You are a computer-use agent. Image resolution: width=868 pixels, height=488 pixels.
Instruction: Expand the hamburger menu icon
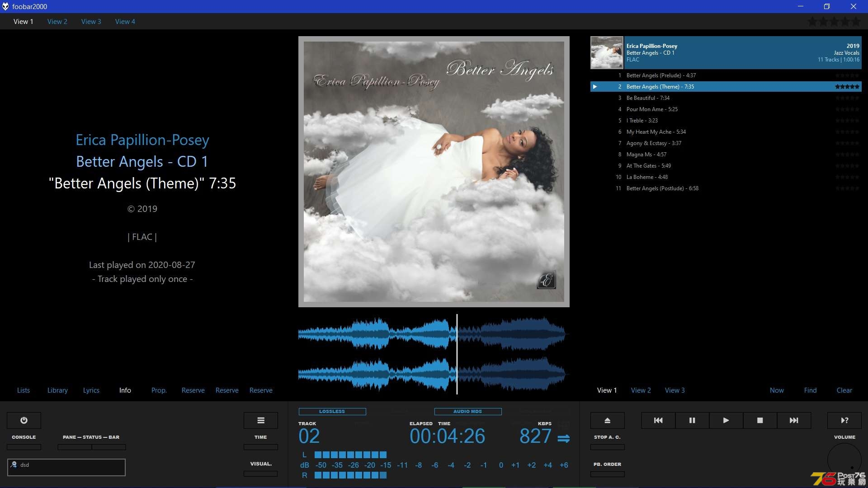pos(260,420)
